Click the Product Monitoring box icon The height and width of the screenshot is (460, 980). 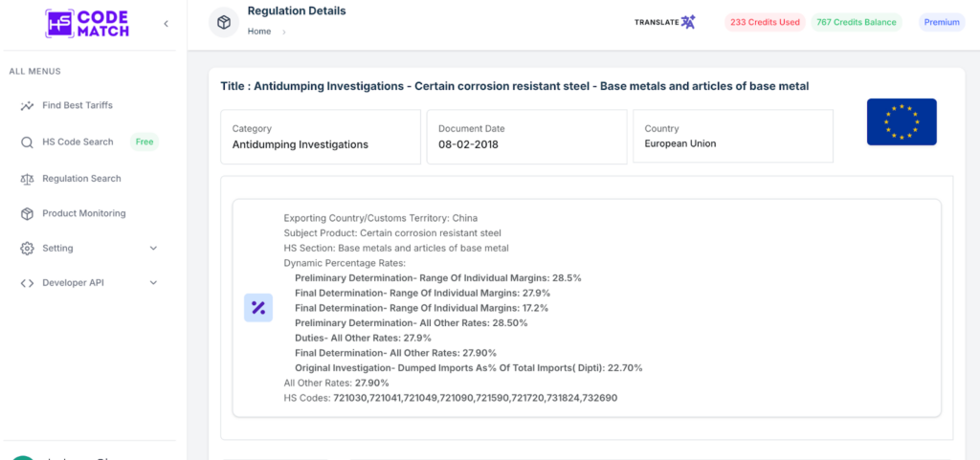[27, 213]
